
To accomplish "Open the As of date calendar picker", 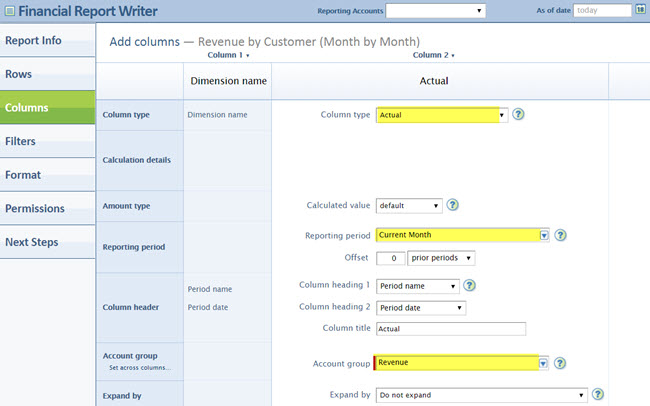I will coord(640,10).
